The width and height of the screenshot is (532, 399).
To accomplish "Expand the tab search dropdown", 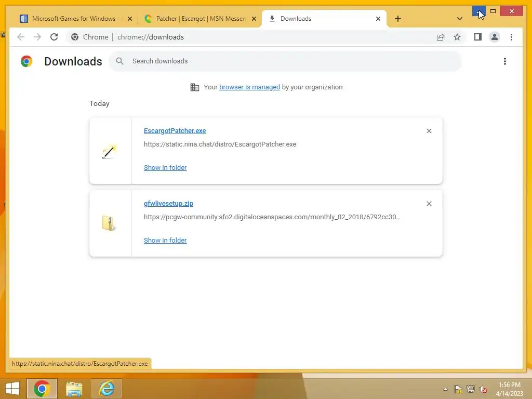I will 460,19.
